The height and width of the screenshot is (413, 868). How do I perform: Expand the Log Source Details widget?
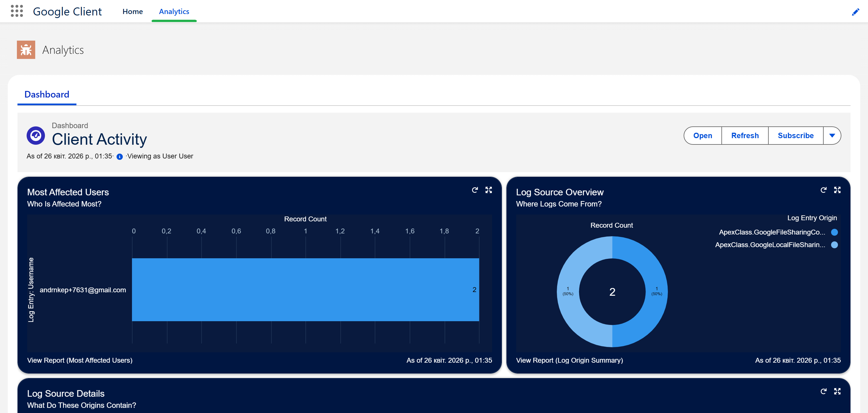click(x=837, y=391)
